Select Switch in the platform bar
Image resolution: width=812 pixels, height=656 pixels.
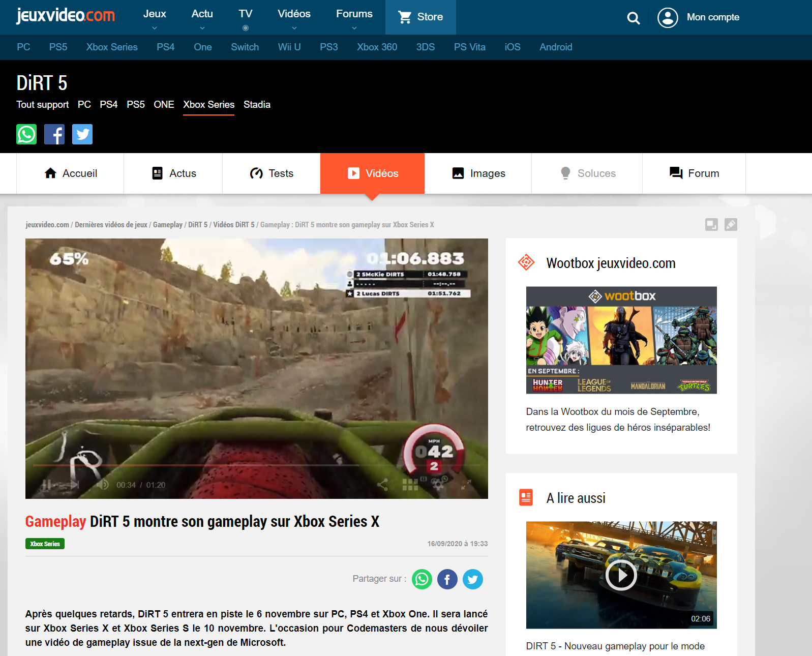tap(245, 47)
